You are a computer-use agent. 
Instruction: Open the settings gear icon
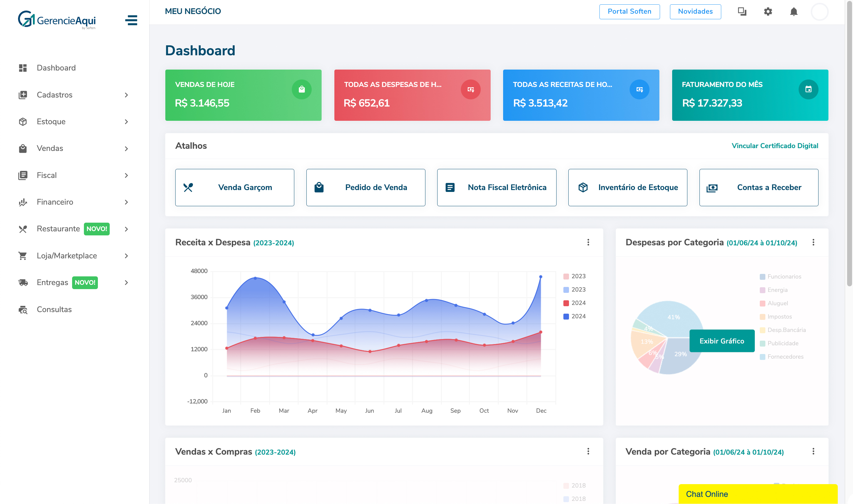coord(768,11)
